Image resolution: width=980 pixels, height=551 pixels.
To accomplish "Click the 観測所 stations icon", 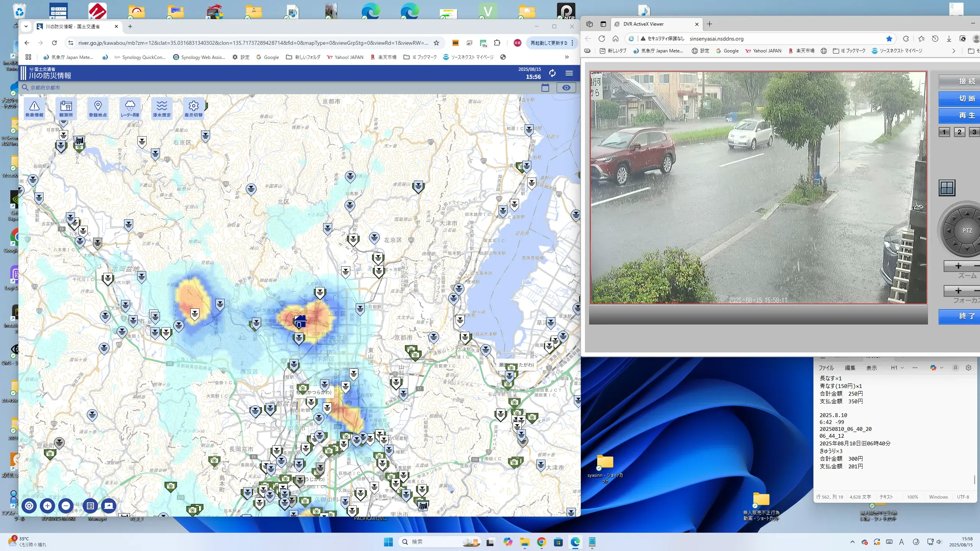I will [x=66, y=108].
